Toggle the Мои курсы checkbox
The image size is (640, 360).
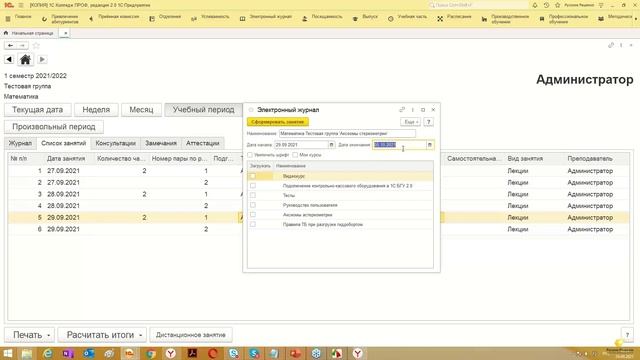295,155
